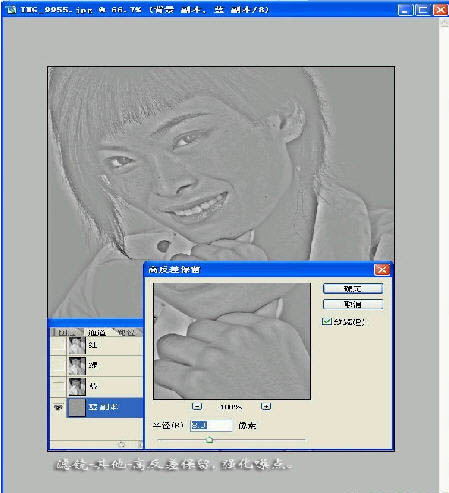Show the Blue channel visibility box
The height and width of the screenshot is (493, 449).
pyautogui.click(x=58, y=386)
